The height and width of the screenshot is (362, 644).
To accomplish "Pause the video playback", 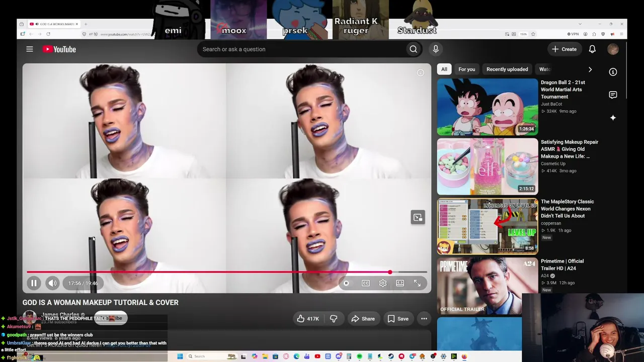I will click(x=34, y=283).
